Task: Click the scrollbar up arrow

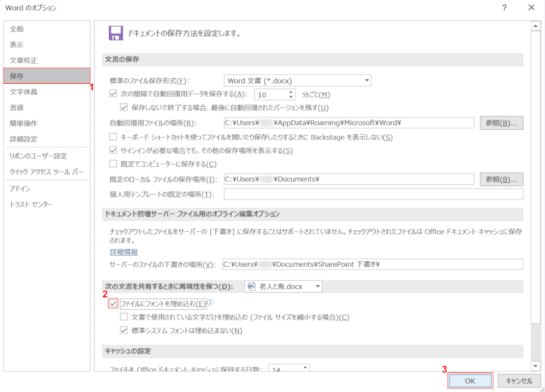Action: tap(535, 26)
